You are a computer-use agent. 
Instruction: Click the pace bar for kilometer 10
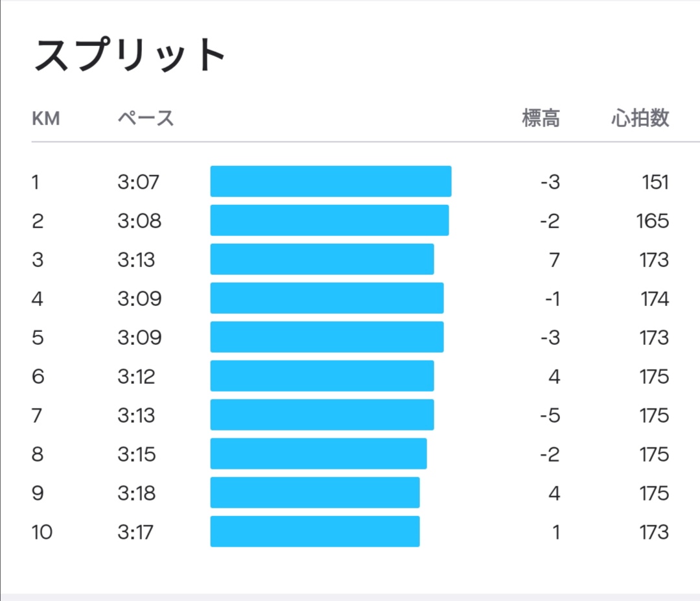point(315,532)
